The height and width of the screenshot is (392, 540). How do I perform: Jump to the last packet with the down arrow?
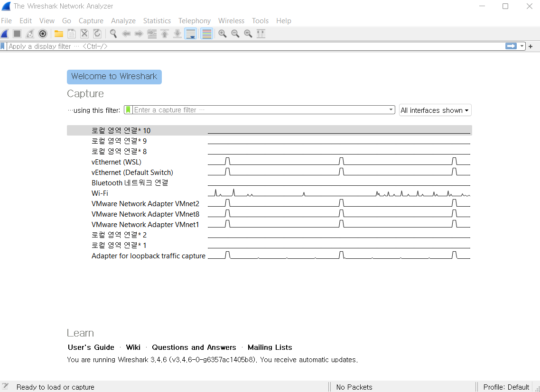(x=177, y=34)
